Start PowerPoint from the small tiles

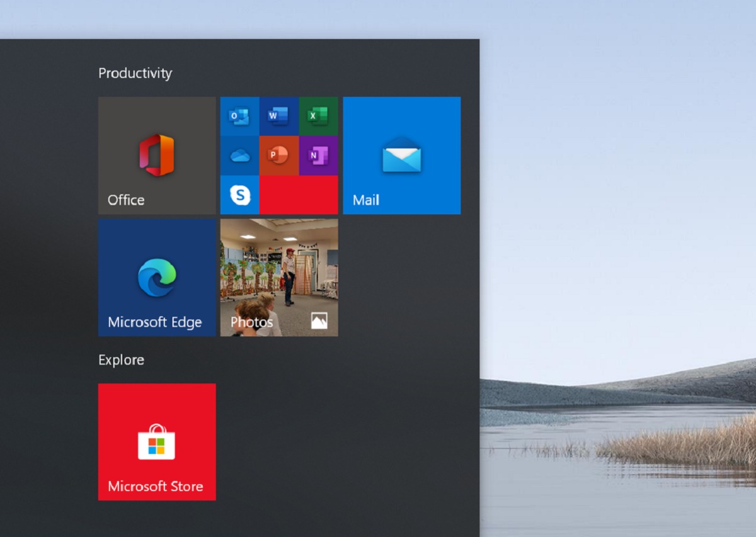[x=278, y=155]
